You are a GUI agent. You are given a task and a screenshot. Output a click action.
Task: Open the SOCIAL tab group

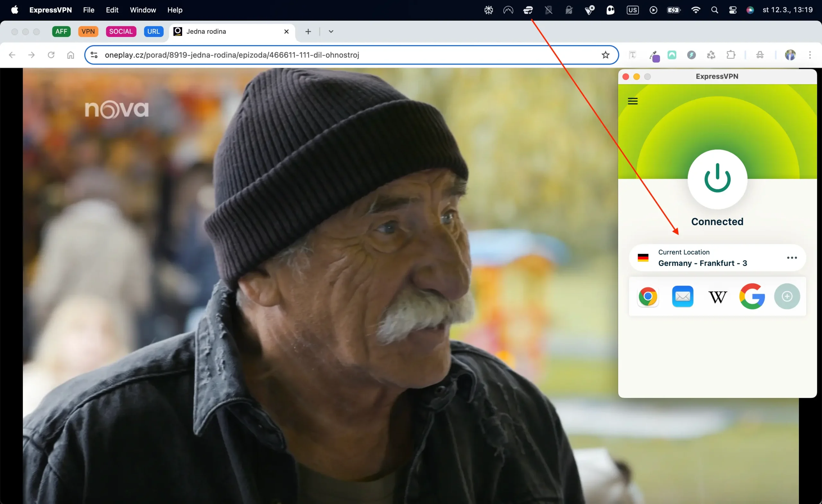(x=121, y=31)
